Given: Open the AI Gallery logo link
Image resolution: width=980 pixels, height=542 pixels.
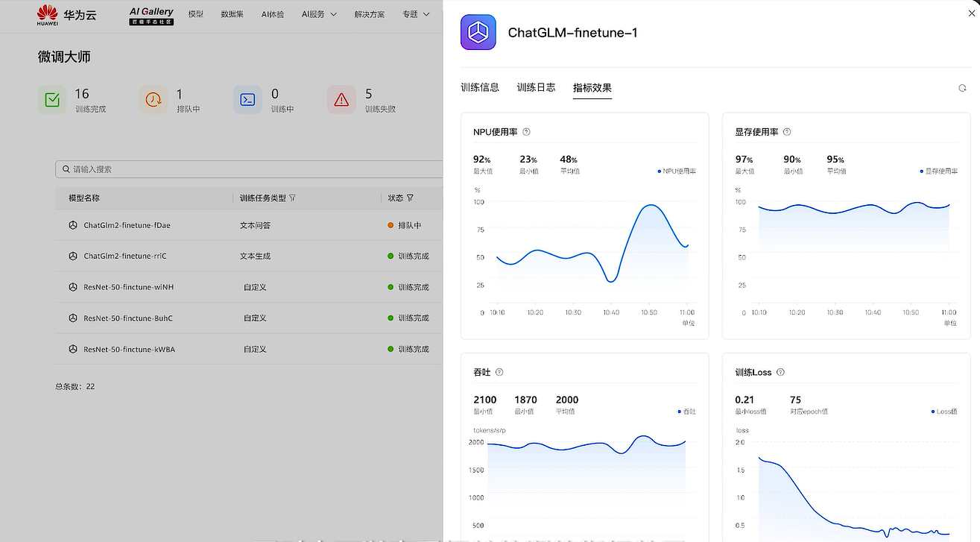Looking at the screenshot, I should click(x=151, y=15).
